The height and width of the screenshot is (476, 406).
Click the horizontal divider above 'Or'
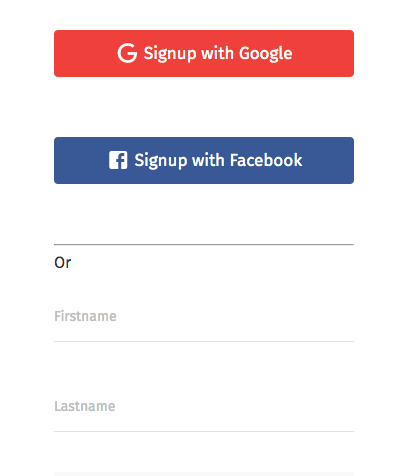(204, 244)
